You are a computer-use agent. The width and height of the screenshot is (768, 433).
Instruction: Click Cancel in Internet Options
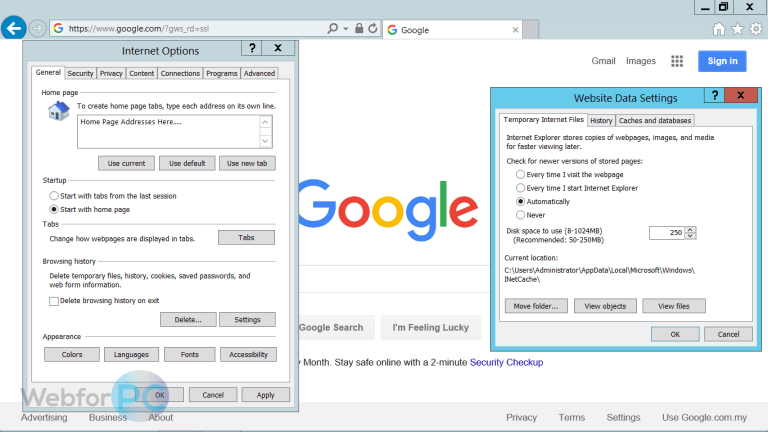[213, 395]
